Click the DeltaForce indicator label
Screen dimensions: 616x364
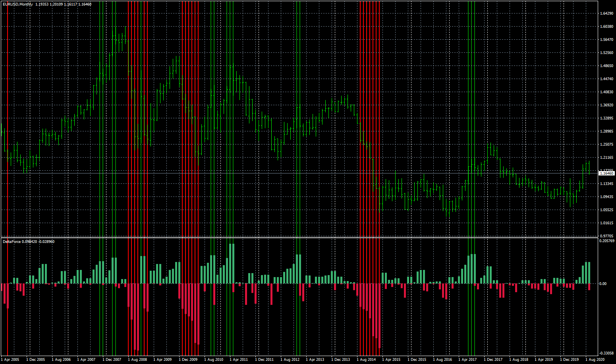pyautogui.click(x=12, y=241)
